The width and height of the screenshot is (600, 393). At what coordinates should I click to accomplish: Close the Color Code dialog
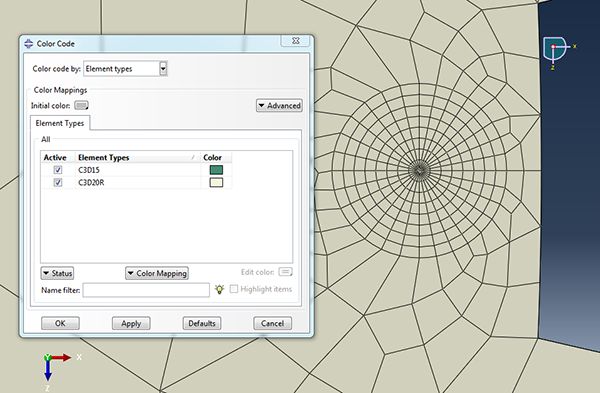295,41
